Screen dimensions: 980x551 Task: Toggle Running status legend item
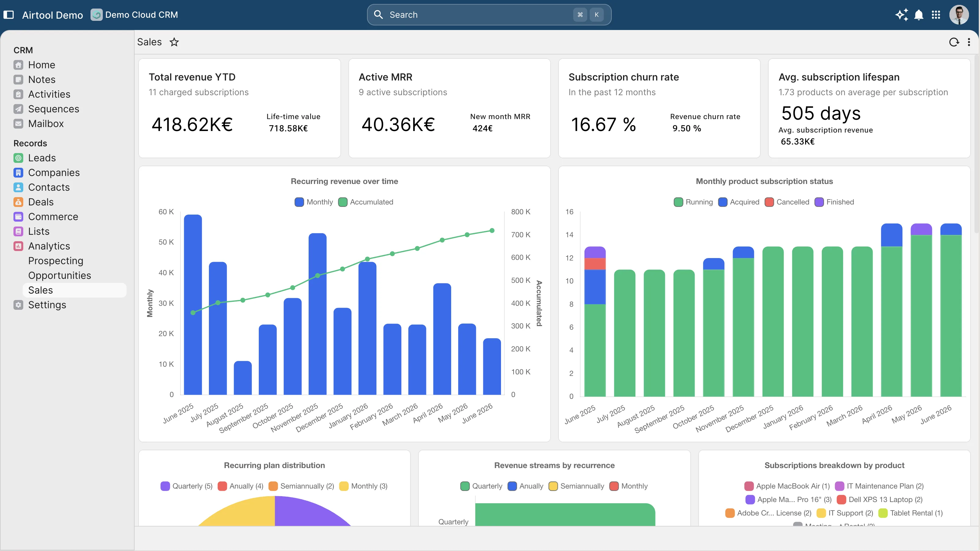(x=693, y=202)
